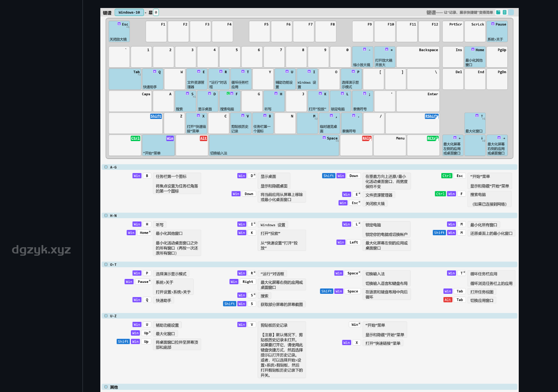Click the Caps key on the keyboard
Image resolution: width=558 pixels, height=392 pixels.
pos(130,101)
